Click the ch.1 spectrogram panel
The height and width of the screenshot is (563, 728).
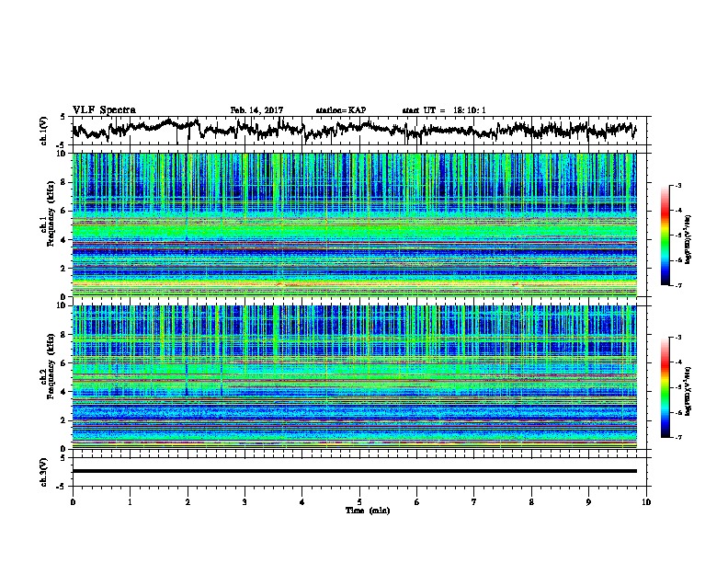(354, 224)
